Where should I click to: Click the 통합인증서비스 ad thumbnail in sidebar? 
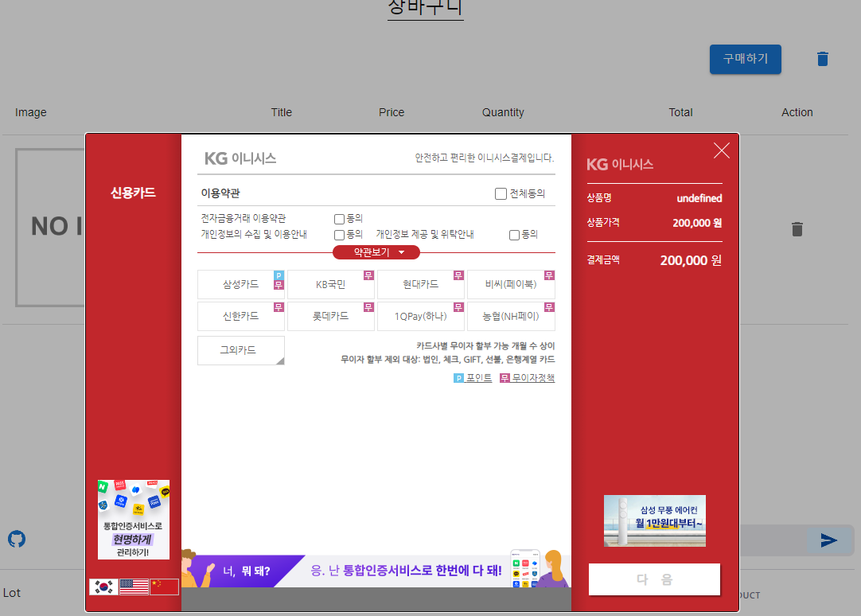click(x=134, y=520)
